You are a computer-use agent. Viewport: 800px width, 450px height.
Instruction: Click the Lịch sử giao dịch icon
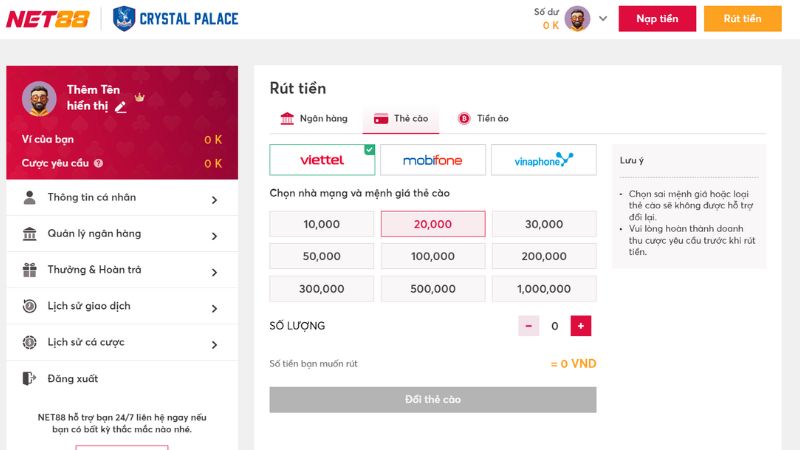(x=29, y=306)
